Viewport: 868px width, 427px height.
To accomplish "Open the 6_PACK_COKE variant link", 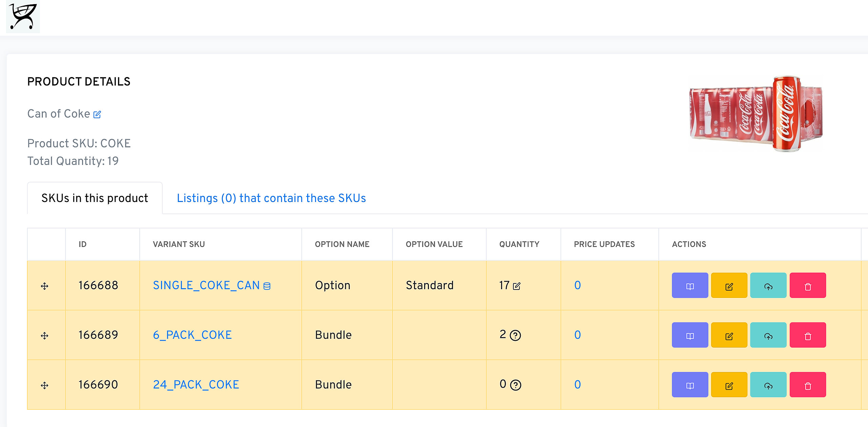I will click(192, 335).
